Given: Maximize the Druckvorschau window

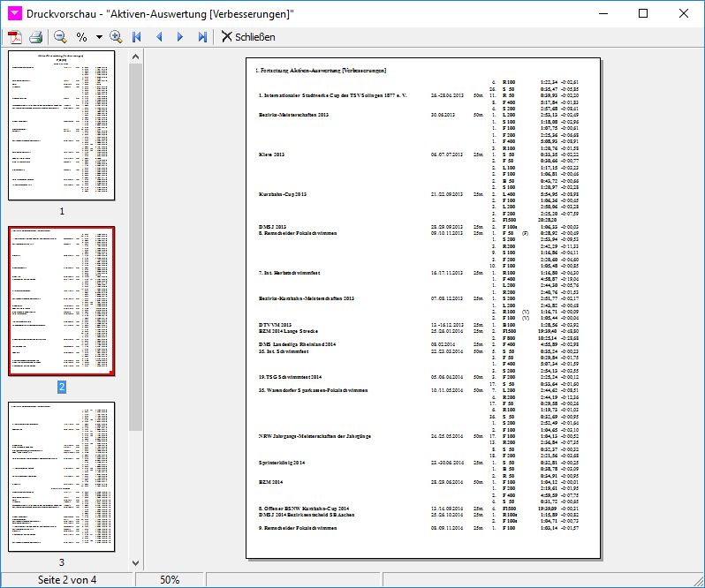Looking at the screenshot, I should 642,13.
